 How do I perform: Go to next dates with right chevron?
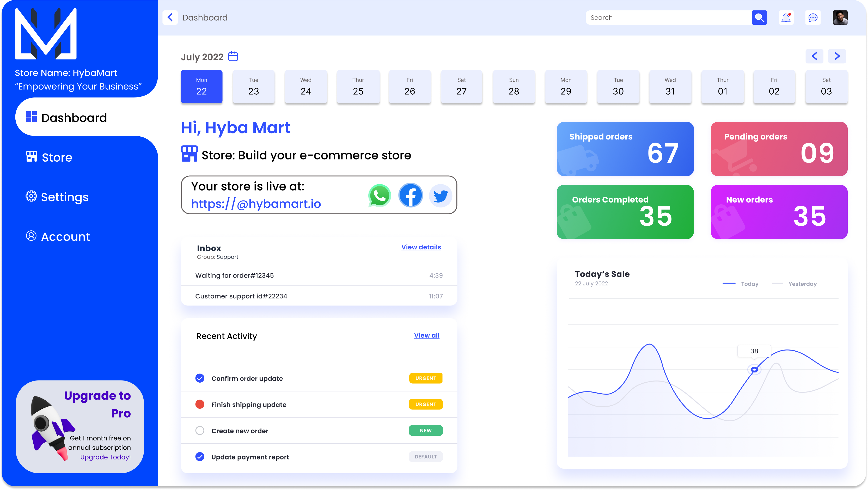tap(837, 56)
